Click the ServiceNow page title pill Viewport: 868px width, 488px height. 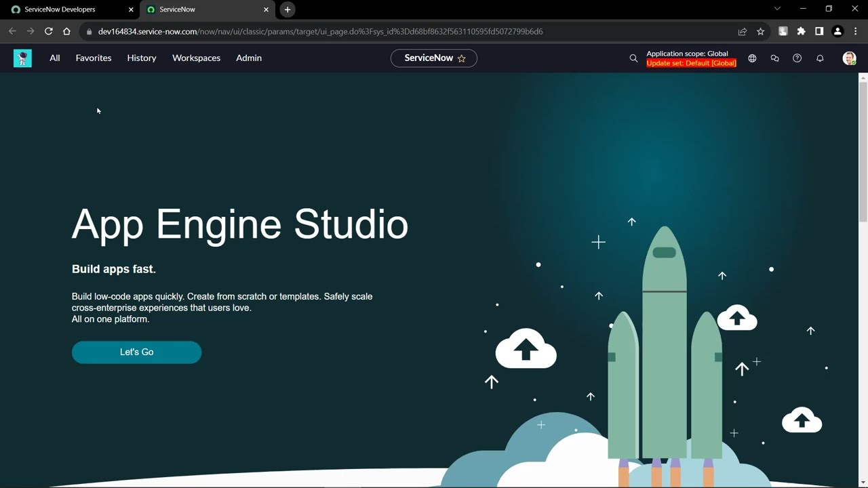coord(434,58)
